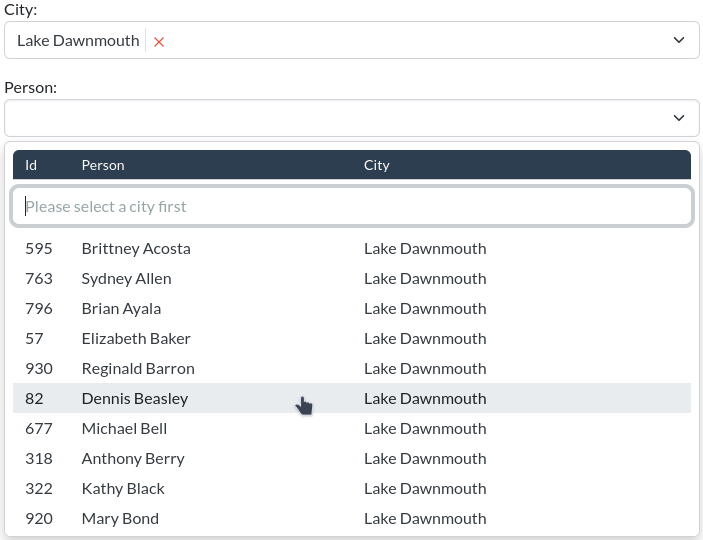Choose Brian Ayala in the results
703x540 pixels.
coord(121,308)
